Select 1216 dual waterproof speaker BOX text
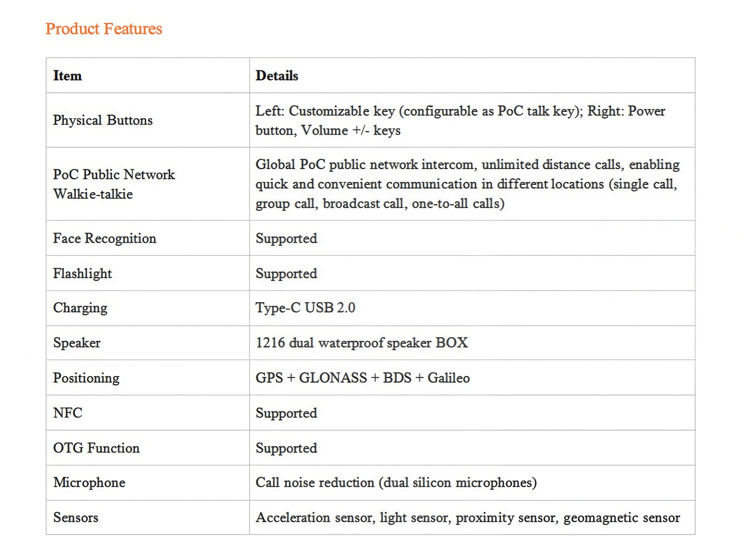This screenshot has width=747, height=560. [362, 343]
